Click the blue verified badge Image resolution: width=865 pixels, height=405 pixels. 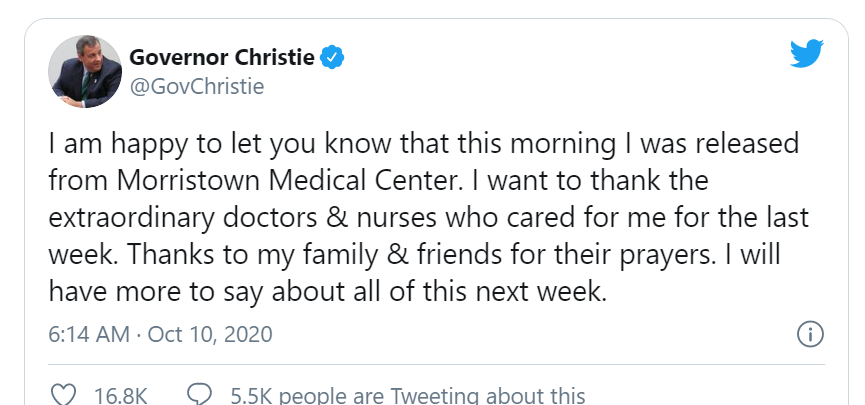tap(332, 57)
